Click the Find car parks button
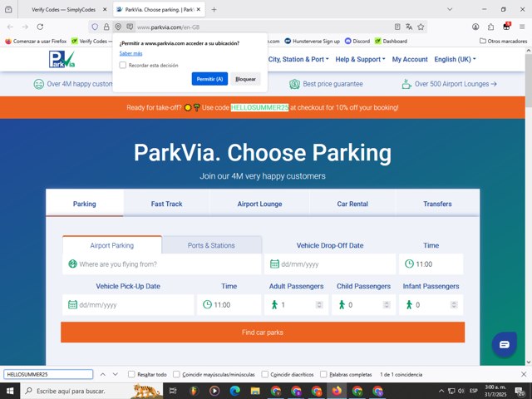 pyautogui.click(x=263, y=332)
